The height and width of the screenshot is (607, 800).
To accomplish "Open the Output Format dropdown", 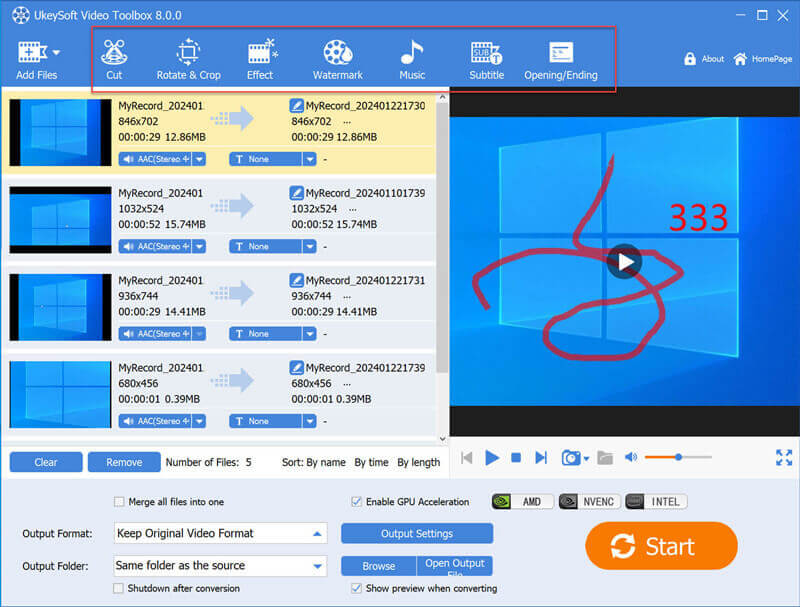I will tap(220, 533).
